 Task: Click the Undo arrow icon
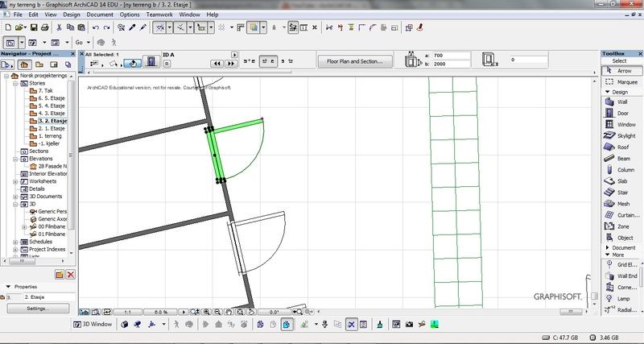(x=95, y=27)
